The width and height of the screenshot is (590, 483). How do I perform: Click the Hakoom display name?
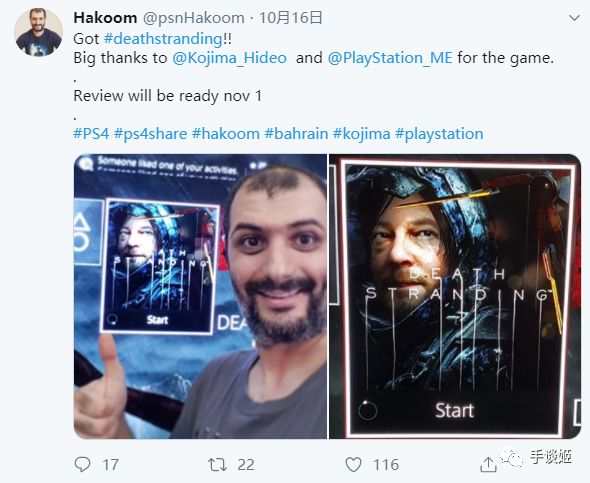(105, 18)
